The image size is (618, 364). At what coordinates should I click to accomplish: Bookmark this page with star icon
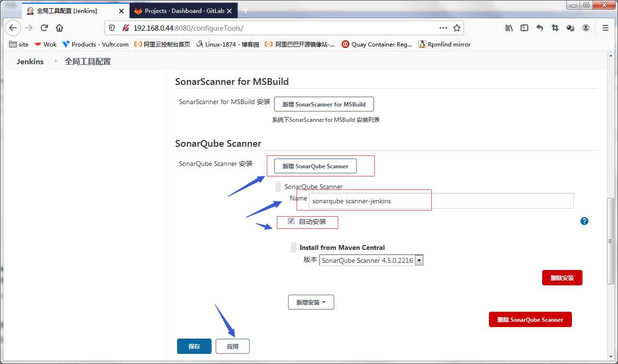pos(457,28)
